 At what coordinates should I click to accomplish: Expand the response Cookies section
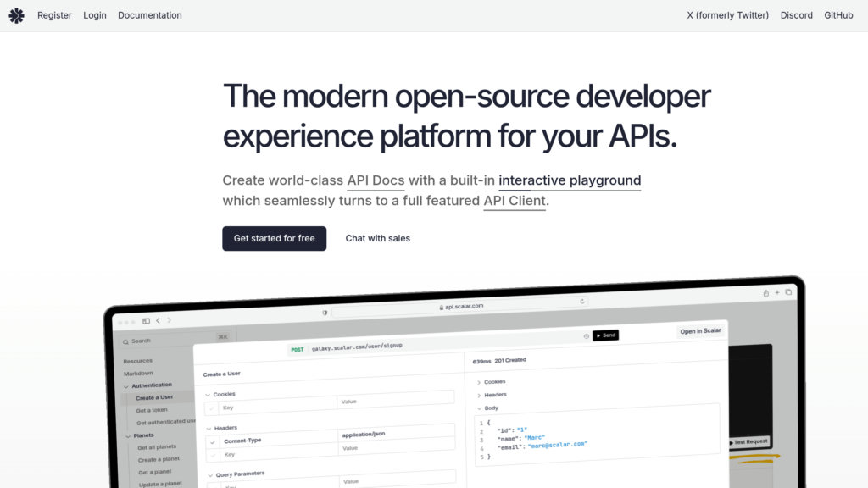pos(479,382)
